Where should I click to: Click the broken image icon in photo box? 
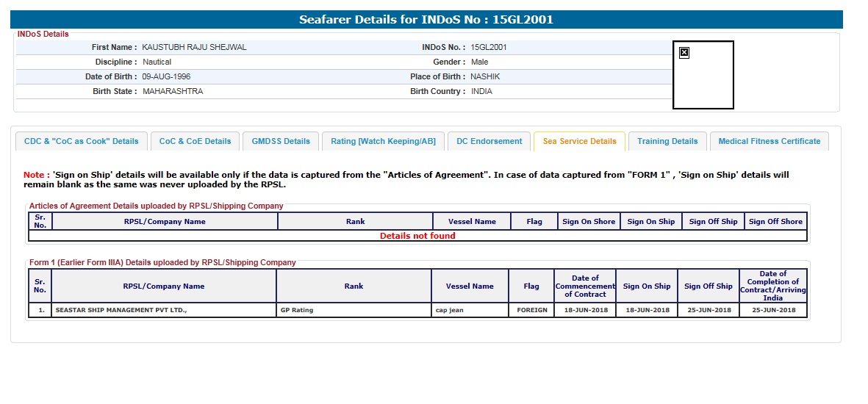[x=684, y=52]
